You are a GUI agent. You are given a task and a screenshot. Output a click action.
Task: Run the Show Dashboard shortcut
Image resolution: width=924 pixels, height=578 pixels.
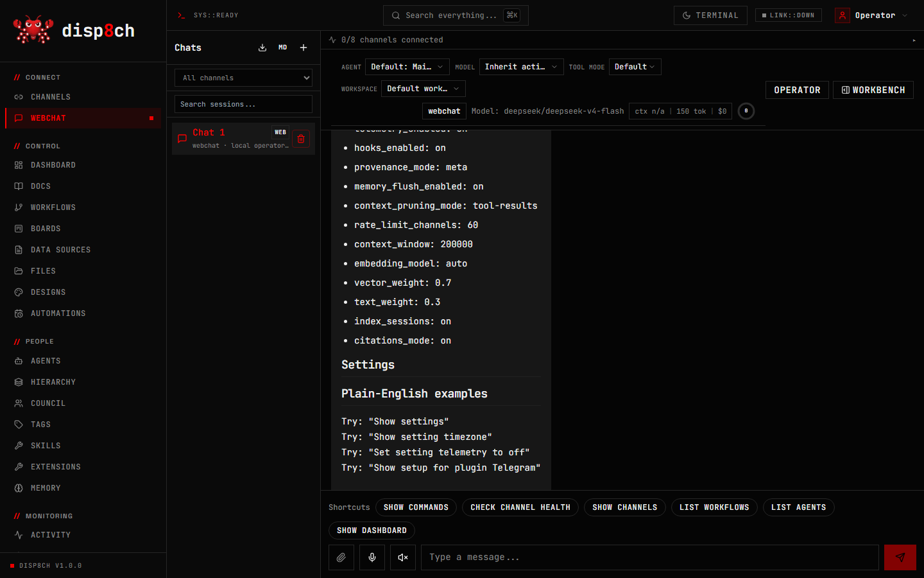coord(372,530)
